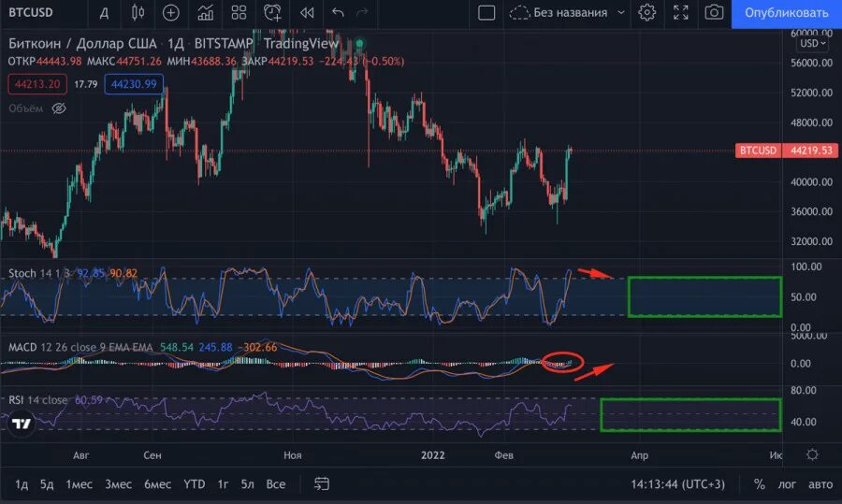Screen dimensions: 842x504
Task: Add symbol with the compare plus icon
Action: point(171,12)
